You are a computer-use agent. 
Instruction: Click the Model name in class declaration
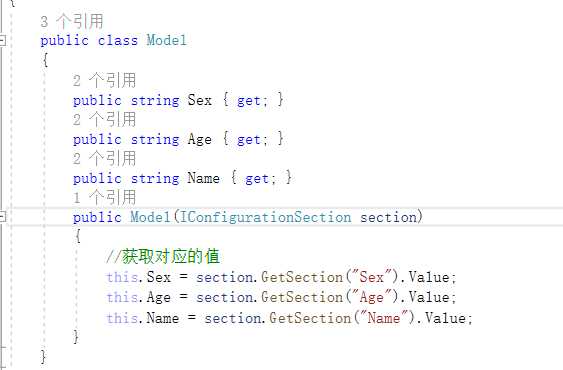coord(167,40)
